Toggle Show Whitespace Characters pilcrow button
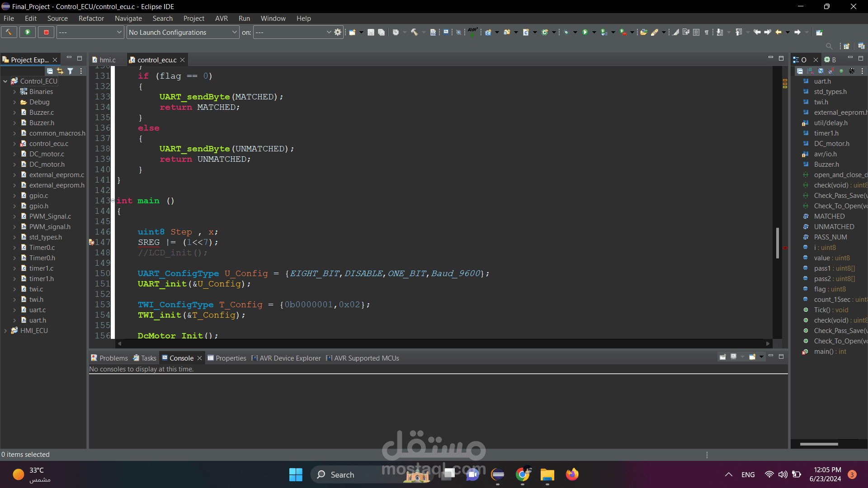Image resolution: width=868 pixels, height=488 pixels. pos(707,32)
